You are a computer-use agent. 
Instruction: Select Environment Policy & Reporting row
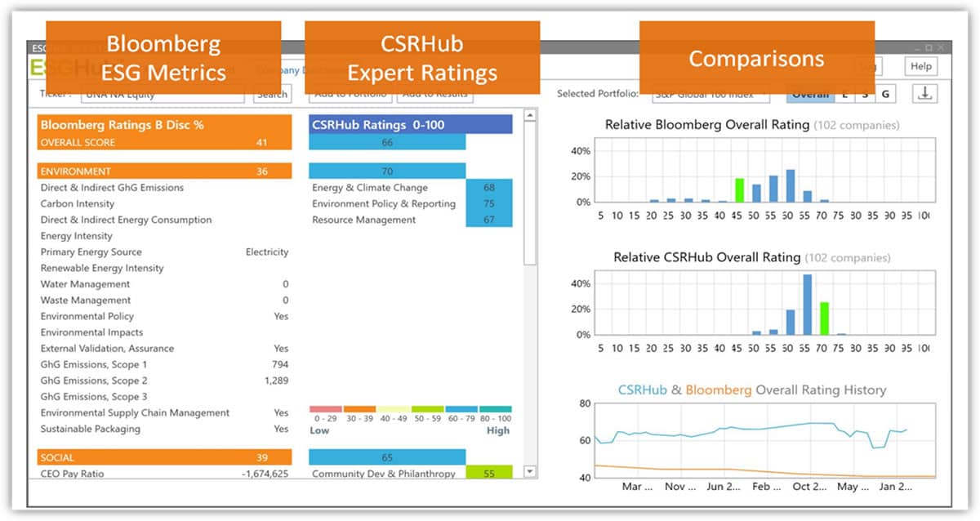411,203
